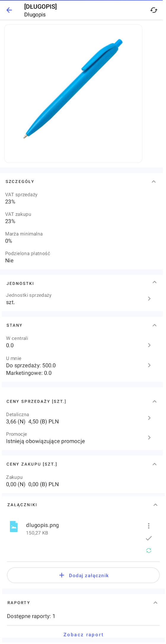Collapse the Stany section
This screenshot has width=166, height=644.
154,325
